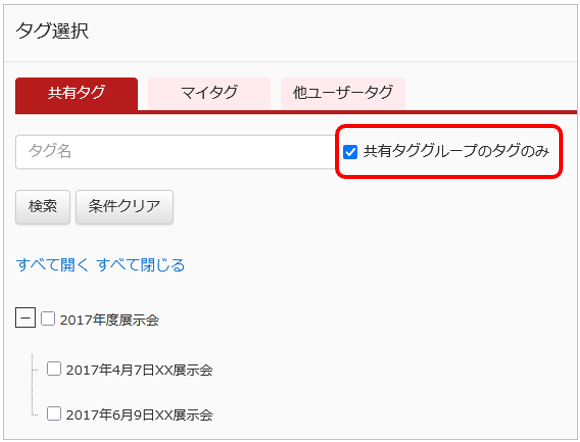Click the タグ選択 dialog title
Image resolution: width=580 pixels, height=442 pixels.
(x=52, y=31)
